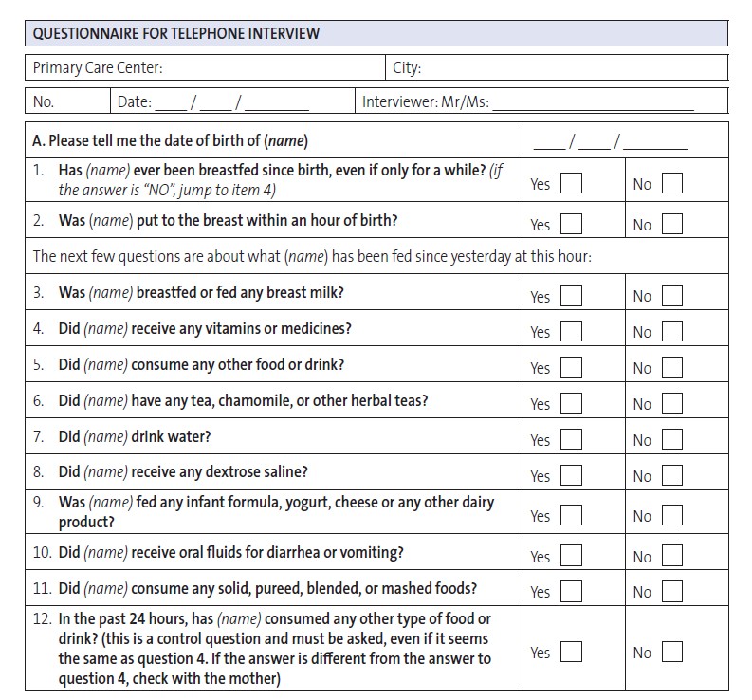
Task: Tick Yes for put to breast within hour
Action: pos(571,224)
